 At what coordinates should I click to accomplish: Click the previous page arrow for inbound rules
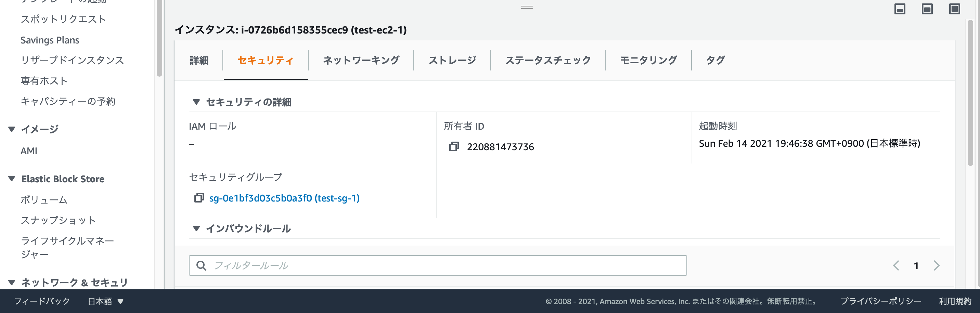[x=896, y=265]
